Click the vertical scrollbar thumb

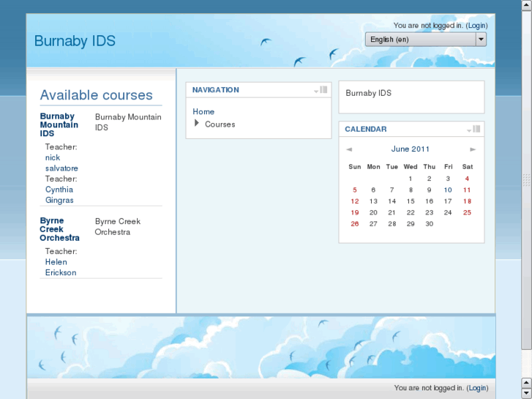pos(527,180)
